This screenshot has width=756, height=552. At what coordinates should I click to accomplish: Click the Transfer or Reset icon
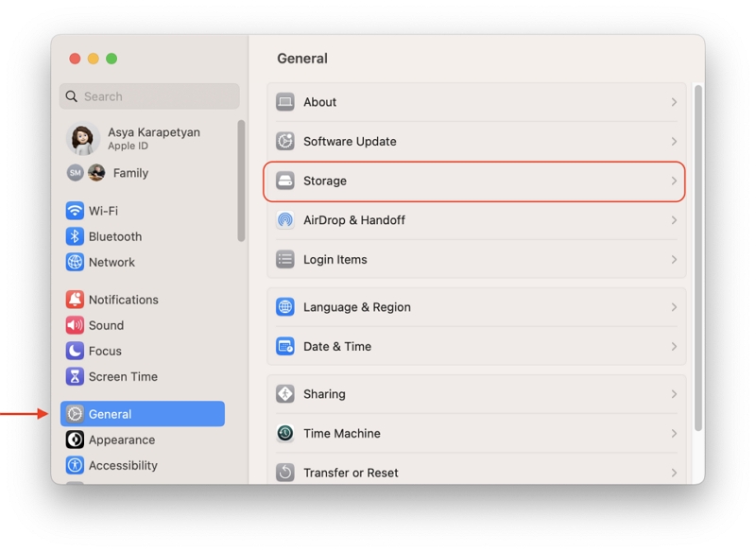pyautogui.click(x=285, y=473)
